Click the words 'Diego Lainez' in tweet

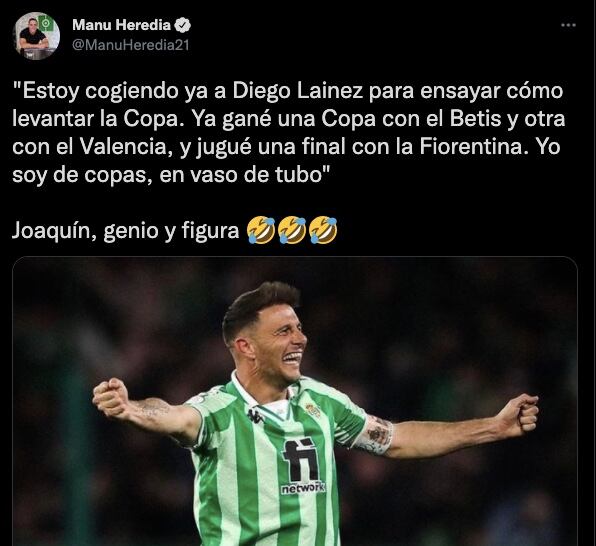click(298, 91)
